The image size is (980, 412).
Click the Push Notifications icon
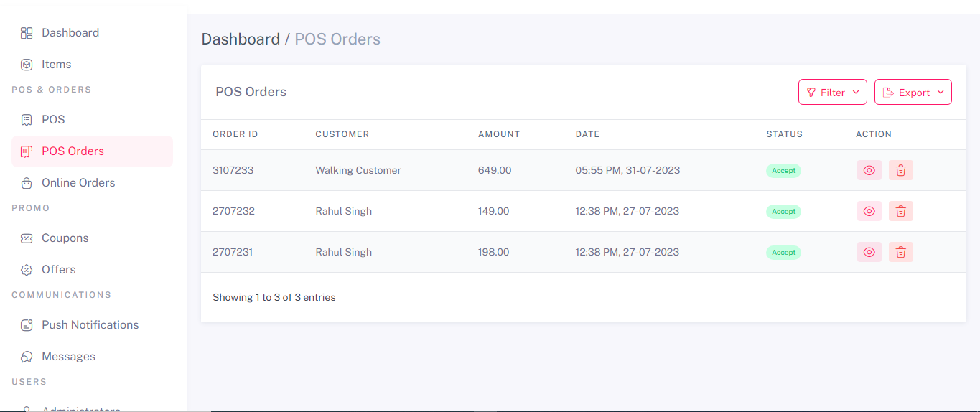[x=27, y=325]
